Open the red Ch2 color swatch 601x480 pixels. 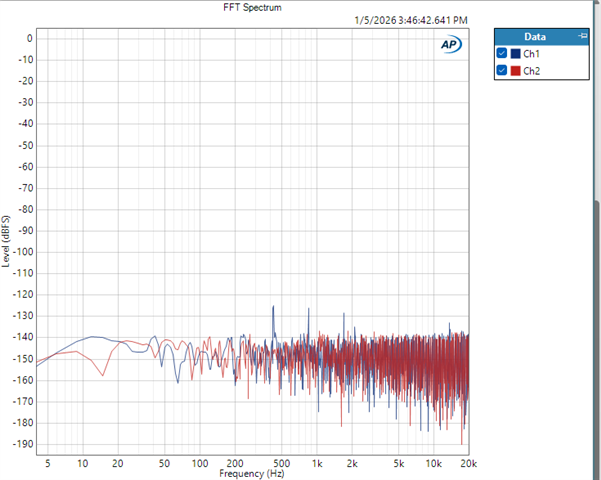(x=516, y=71)
